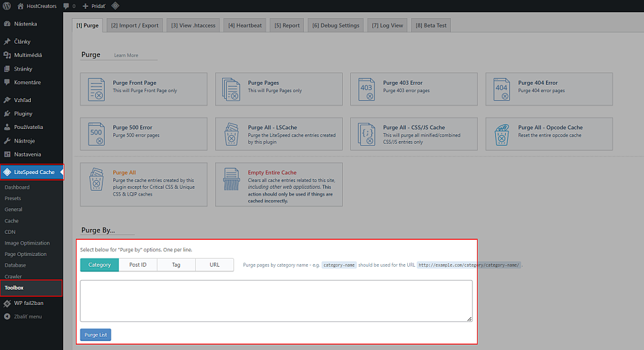The image size is (644, 350).
Task: Click the WordPress logo icon in admin bar
Action: click(7, 6)
